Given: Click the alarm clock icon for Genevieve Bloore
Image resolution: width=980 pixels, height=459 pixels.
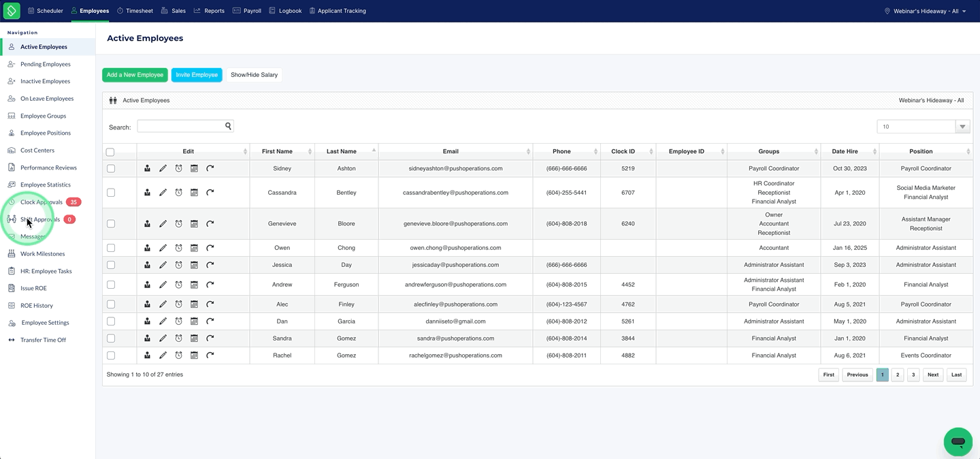Looking at the screenshot, I should (178, 223).
